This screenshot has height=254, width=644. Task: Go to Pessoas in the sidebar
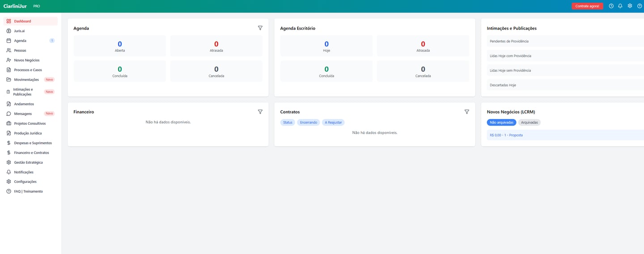(31, 51)
